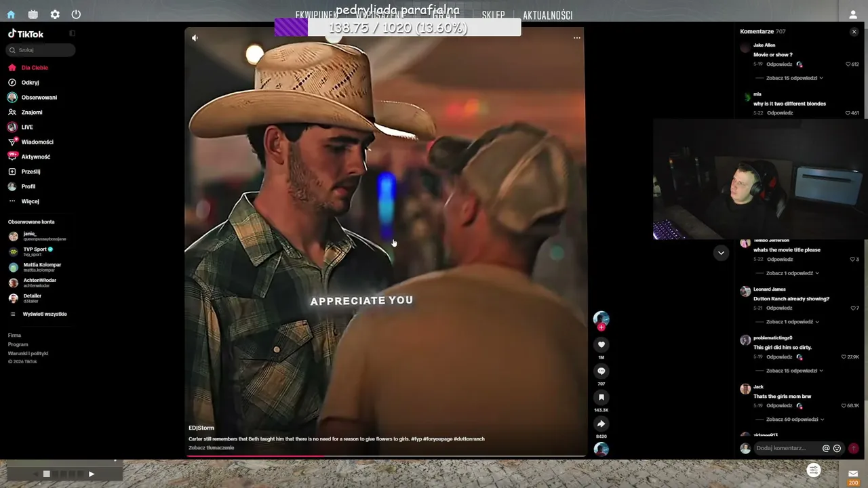This screenshot has height=488, width=868.
Task: Post comment with red send arrow
Action: coord(853,448)
